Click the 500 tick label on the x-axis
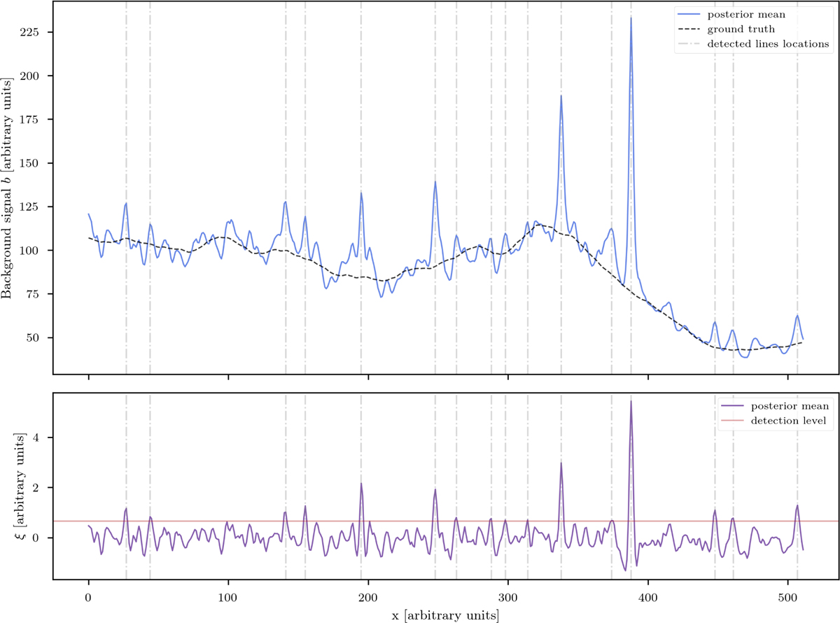Screen dimensions: 840x623 pyautogui.click(x=788, y=597)
